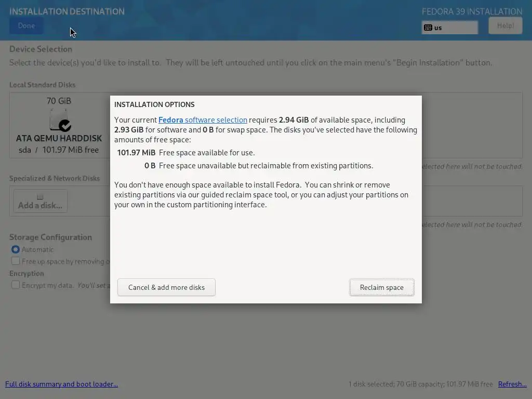Image resolution: width=532 pixels, height=399 pixels.
Task: Open the Help! button
Action: pyautogui.click(x=505, y=26)
